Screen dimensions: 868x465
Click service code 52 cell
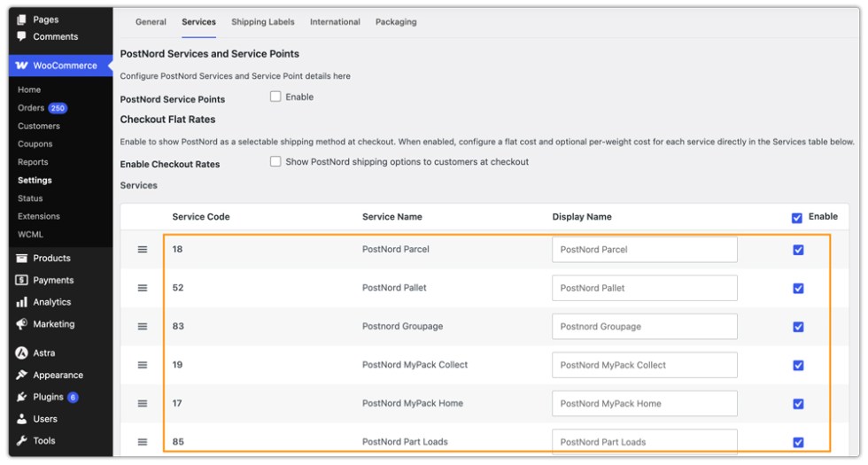tap(178, 288)
